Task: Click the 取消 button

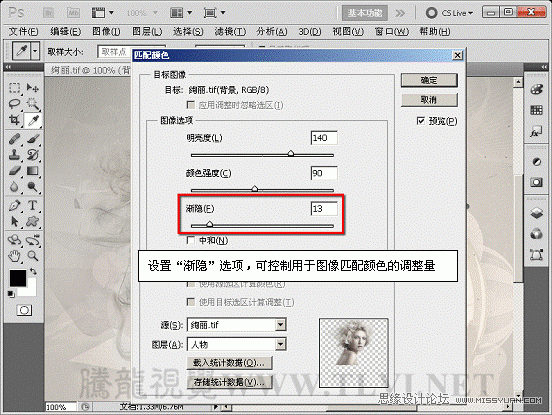Action: (x=429, y=100)
